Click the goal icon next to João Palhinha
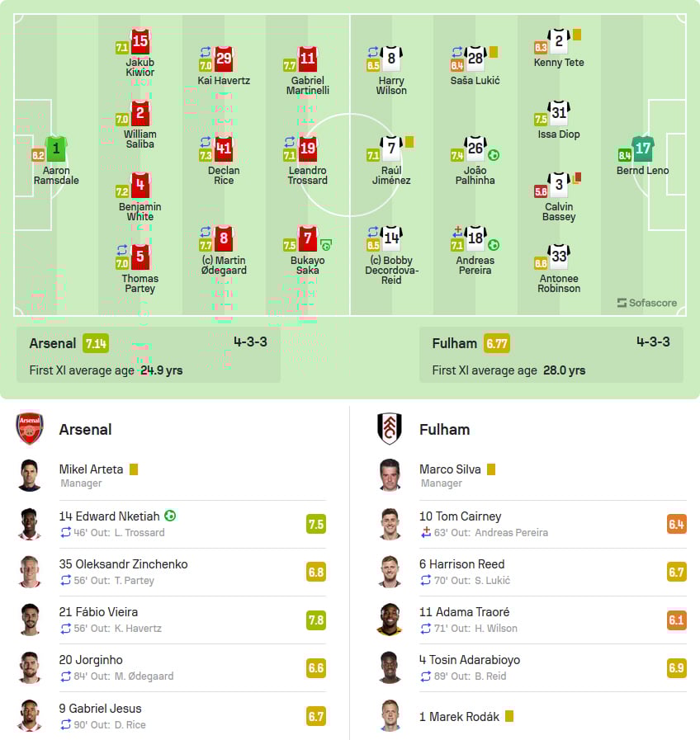 coord(494,155)
